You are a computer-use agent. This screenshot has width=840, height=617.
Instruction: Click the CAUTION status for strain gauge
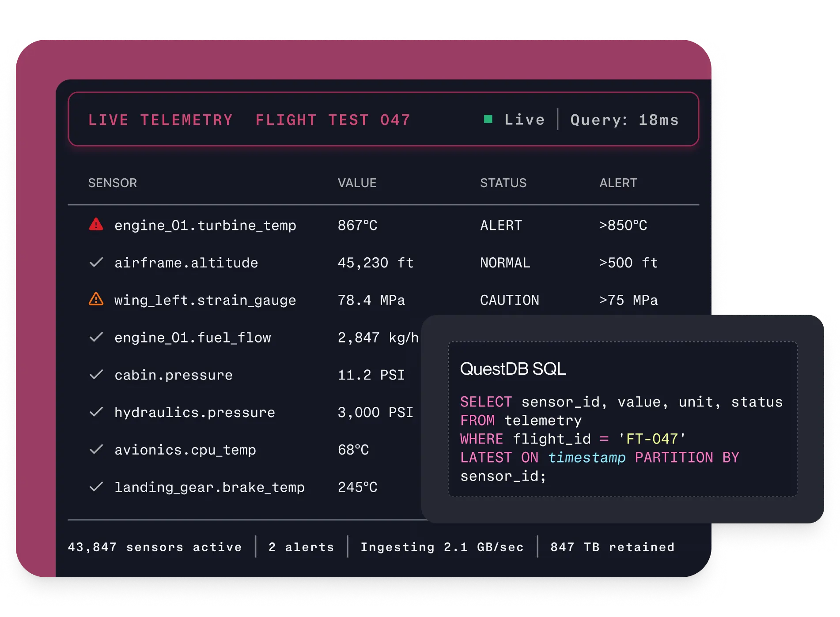tap(509, 301)
